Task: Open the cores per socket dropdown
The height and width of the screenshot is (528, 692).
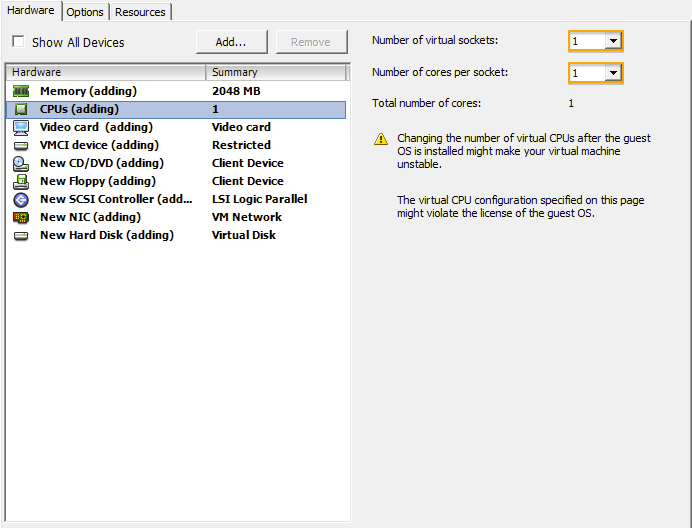Action: pyautogui.click(x=613, y=73)
